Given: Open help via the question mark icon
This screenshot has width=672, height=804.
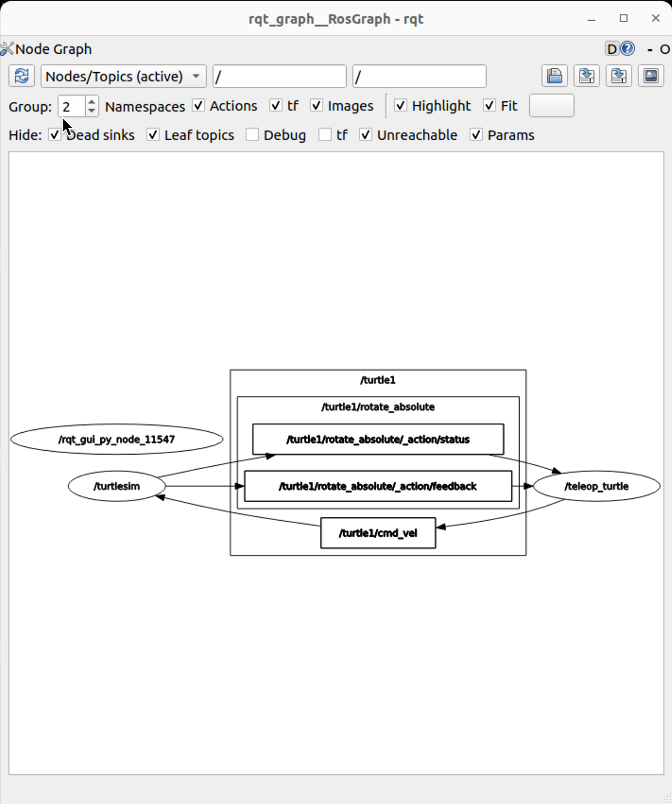Looking at the screenshot, I should coord(628,49).
